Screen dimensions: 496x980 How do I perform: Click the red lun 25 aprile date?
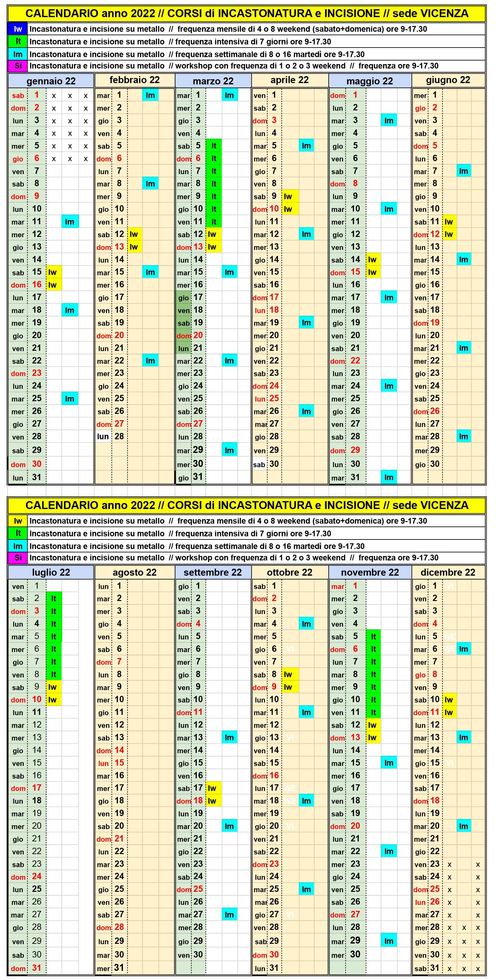[x=267, y=398]
